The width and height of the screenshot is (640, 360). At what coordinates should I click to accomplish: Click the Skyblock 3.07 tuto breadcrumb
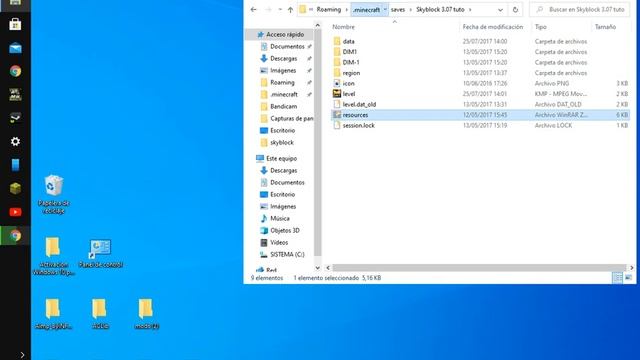(440, 9)
